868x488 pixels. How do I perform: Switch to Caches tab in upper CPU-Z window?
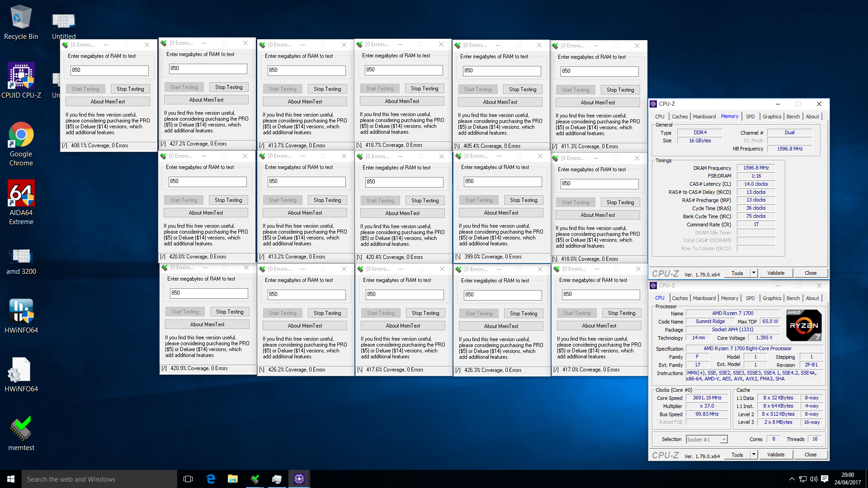[x=679, y=117]
